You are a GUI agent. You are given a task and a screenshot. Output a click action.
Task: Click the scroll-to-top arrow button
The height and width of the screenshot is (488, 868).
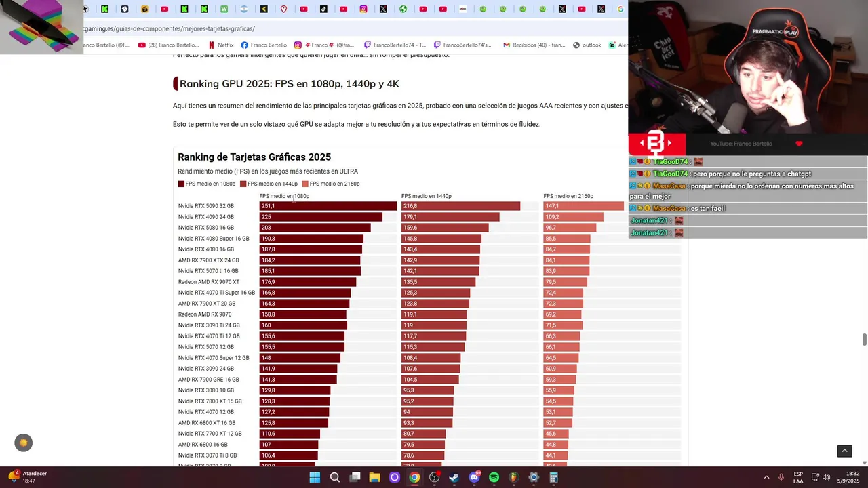pos(844,451)
